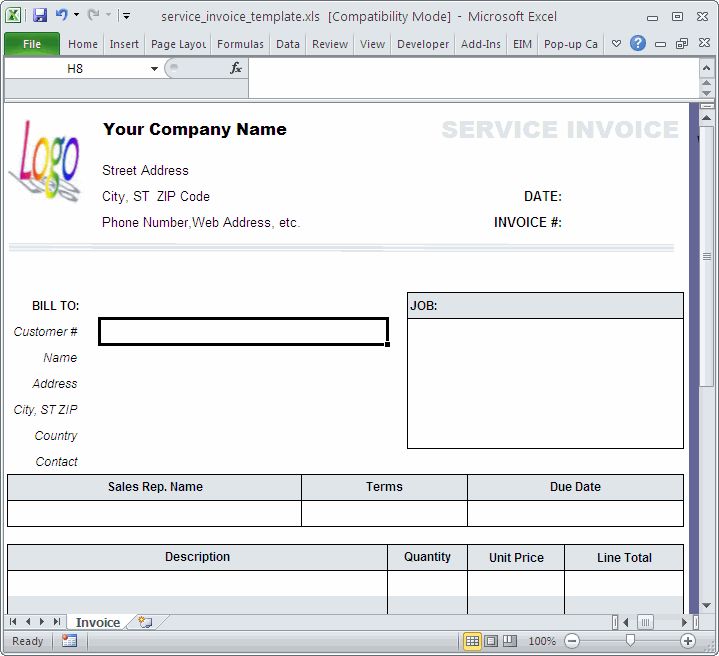Select the Phone Number, Web Address cell

pos(201,223)
